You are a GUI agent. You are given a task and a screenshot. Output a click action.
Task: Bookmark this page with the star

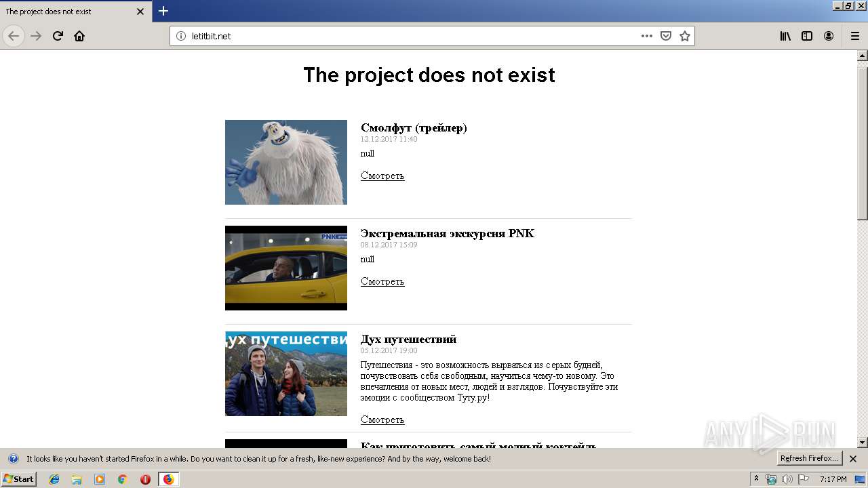685,36
